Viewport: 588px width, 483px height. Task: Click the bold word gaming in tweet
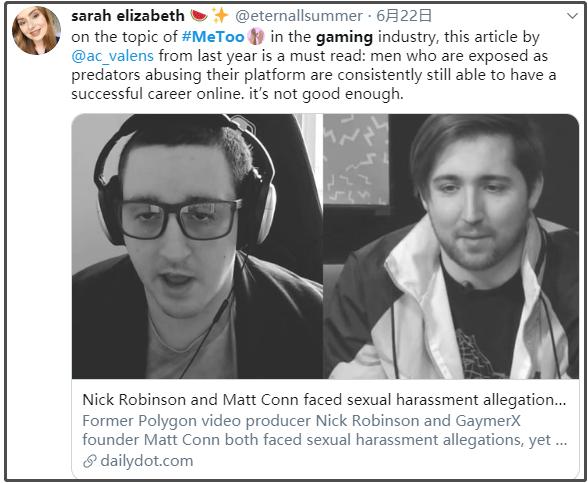(344, 37)
